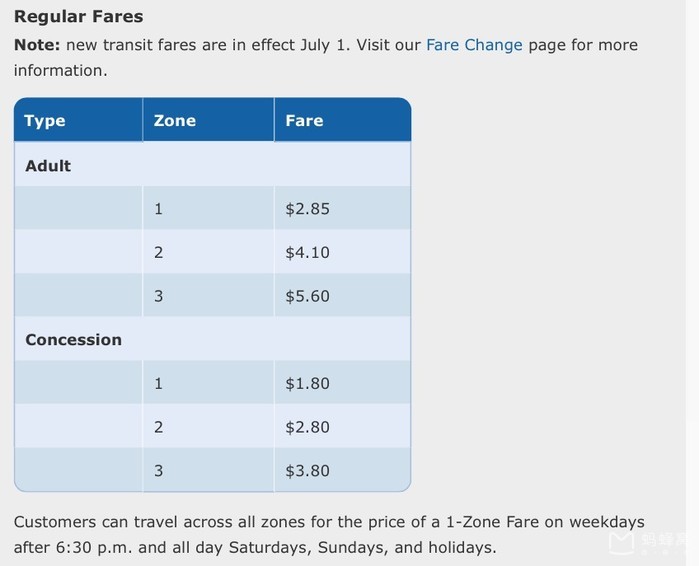Click the Adult $4.10 fare cell
This screenshot has height=566, width=699.
(x=307, y=253)
